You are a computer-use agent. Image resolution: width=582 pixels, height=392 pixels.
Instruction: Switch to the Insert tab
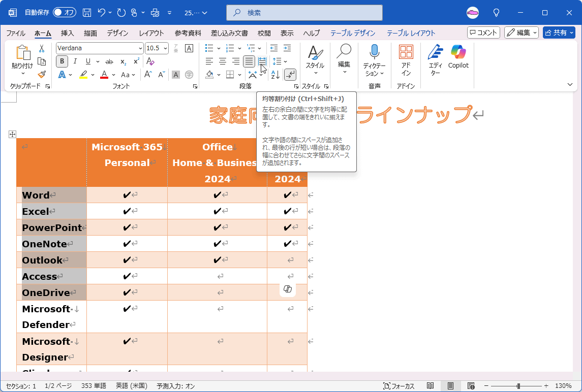pyautogui.click(x=67, y=33)
